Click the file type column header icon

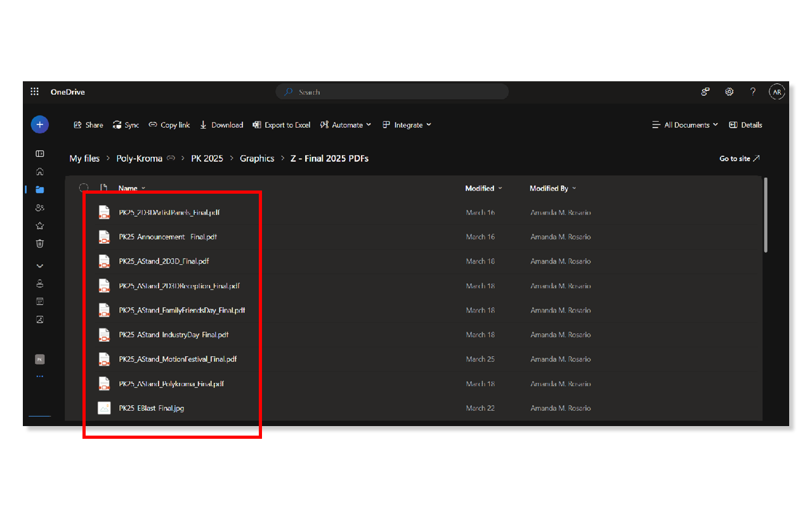coord(104,188)
